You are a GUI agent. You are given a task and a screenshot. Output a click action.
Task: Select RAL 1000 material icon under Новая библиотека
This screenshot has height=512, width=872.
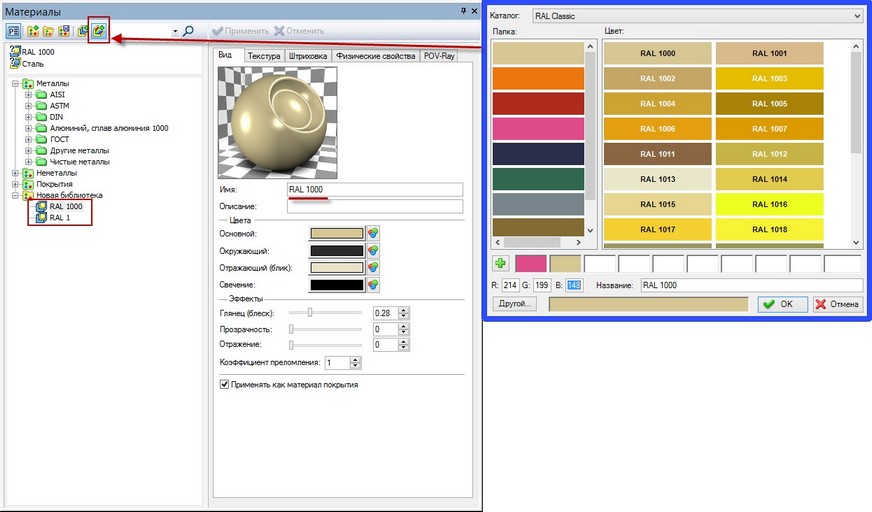coord(41,206)
